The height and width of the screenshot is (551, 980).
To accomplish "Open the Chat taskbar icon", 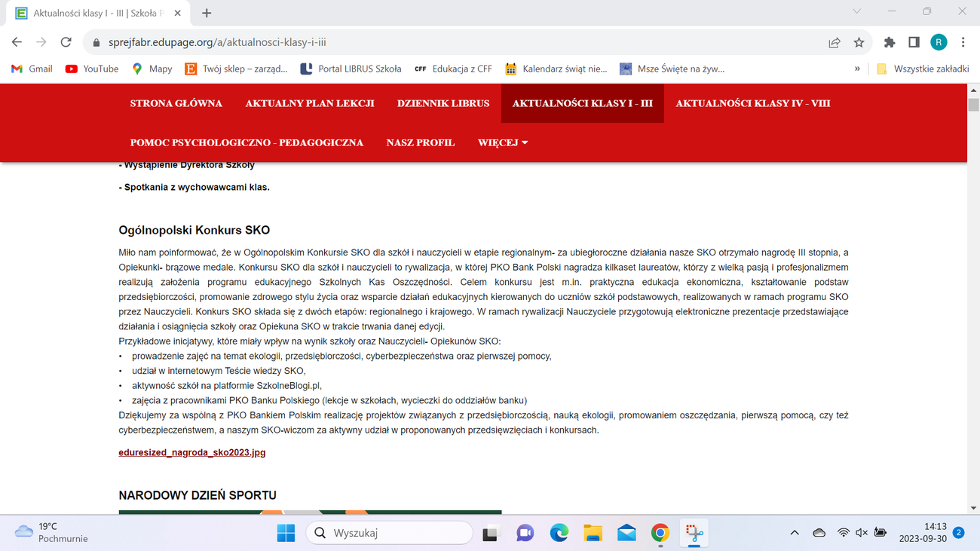I will (525, 533).
